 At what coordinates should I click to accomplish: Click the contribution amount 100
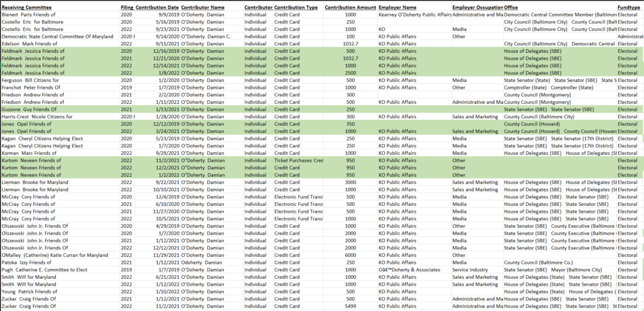point(350,37)
